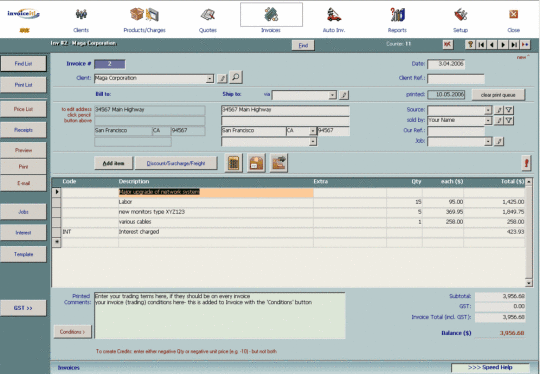Click the Price List button
540x374 pixels.
point(23,109)
